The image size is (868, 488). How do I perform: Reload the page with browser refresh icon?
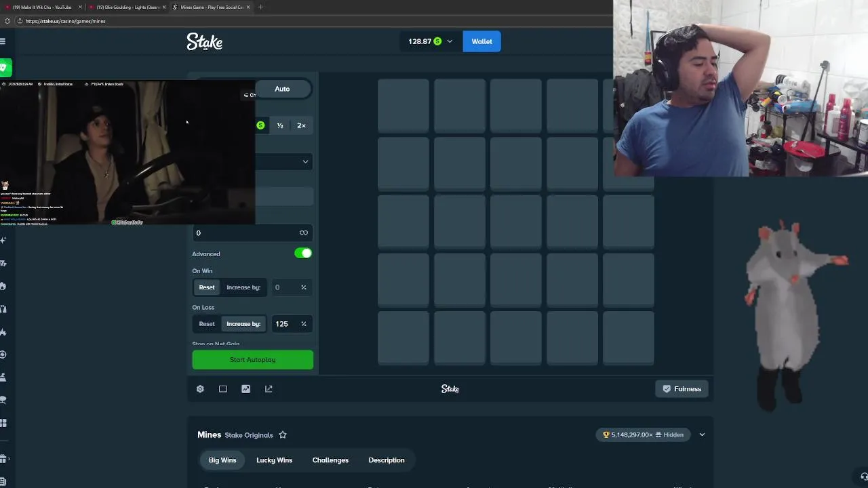tap(7, 21)
